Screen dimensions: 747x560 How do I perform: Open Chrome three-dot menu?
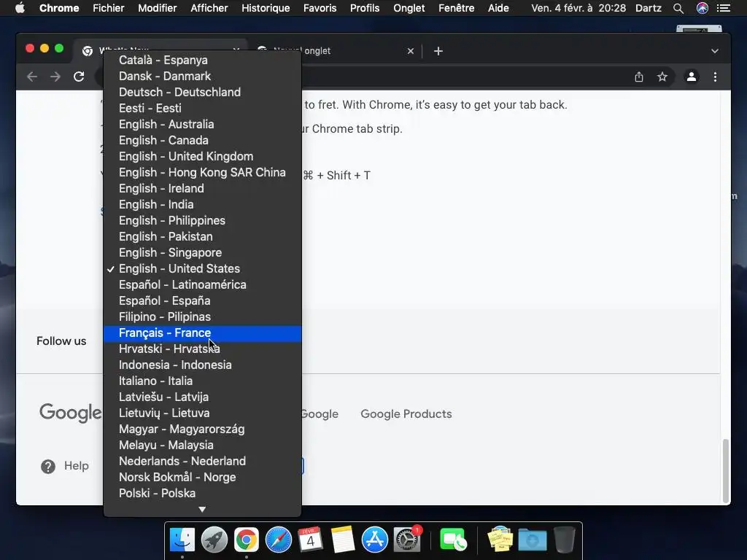715,77
